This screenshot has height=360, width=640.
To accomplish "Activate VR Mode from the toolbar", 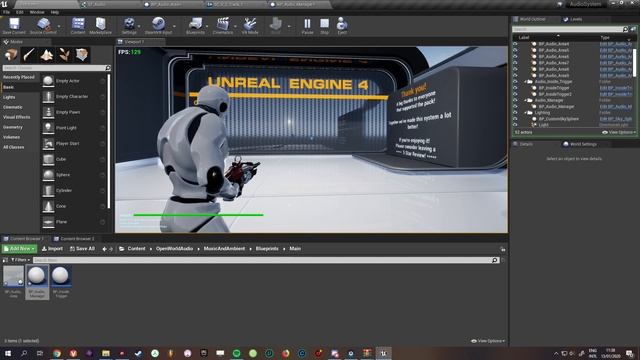I will [x=250, y=26].
